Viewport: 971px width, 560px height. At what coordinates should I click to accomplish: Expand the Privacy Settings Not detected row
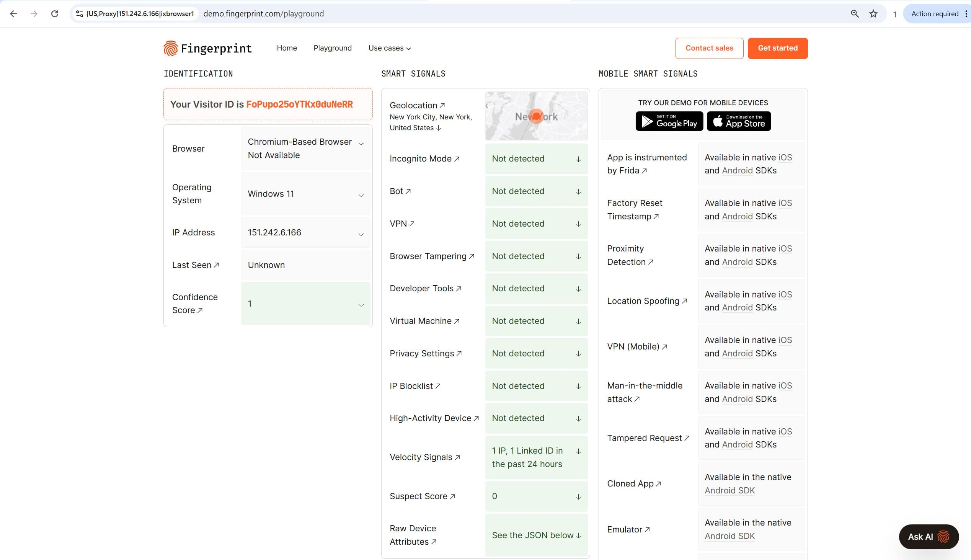pyautogui.click(x=537, y=353)
